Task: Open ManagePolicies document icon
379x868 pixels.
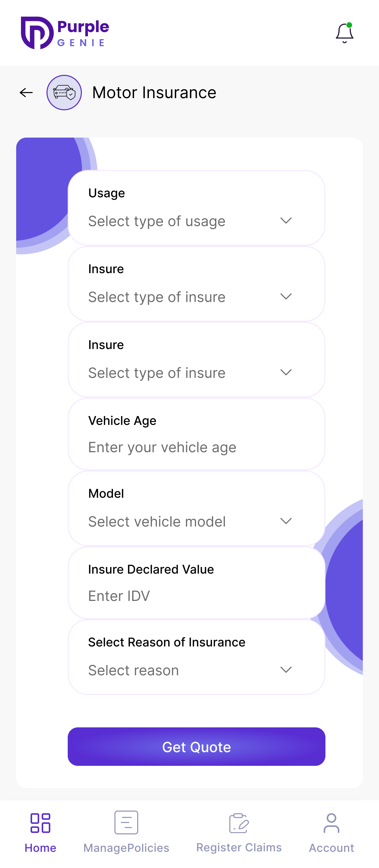Action: pos(126,822)
